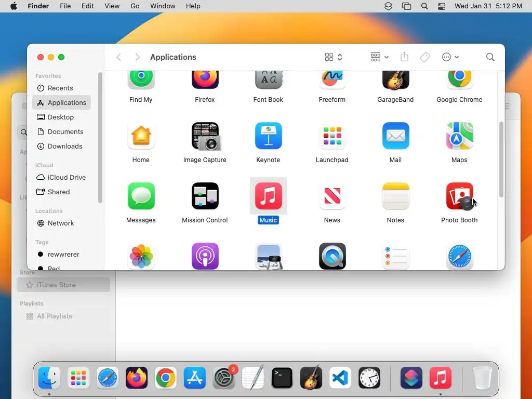
Task: Select the News app icon
Action: [332, 196]
